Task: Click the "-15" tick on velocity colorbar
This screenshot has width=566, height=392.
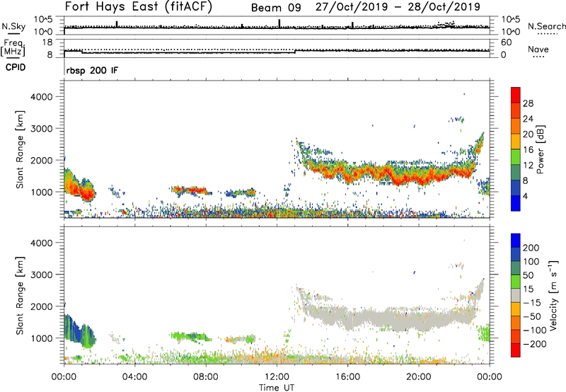Action: [532, 302]
